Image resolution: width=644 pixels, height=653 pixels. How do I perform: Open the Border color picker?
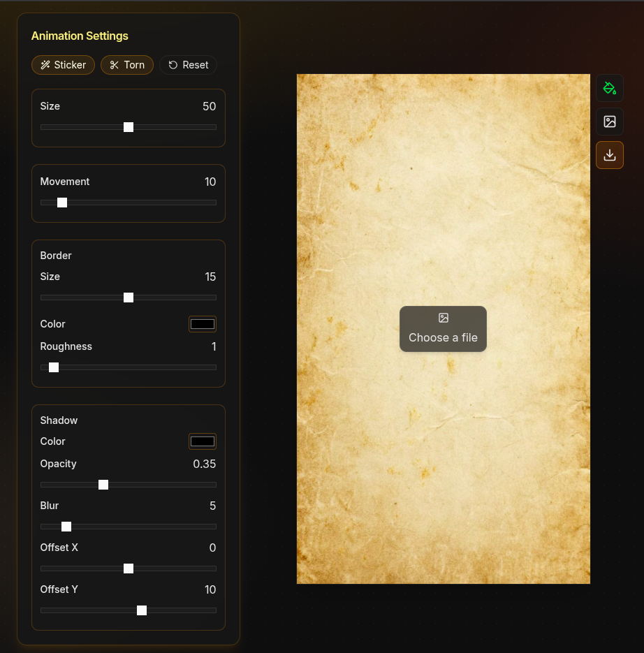tap(202, 323)
